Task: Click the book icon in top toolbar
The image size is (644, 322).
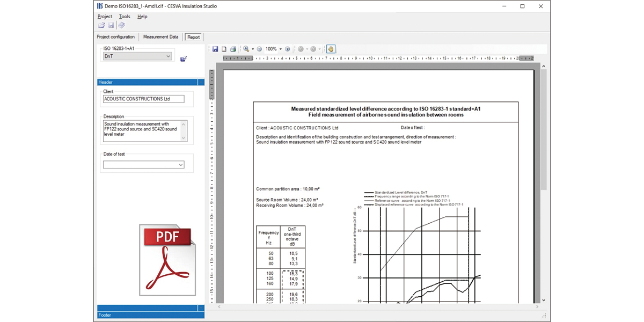Action: pyautogui.click(x=121, y=25)
